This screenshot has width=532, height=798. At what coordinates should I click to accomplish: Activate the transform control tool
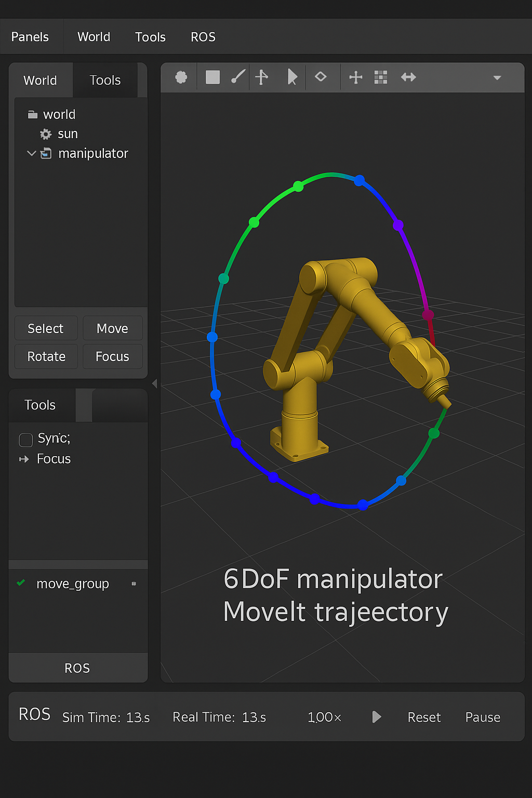(262, 77)
